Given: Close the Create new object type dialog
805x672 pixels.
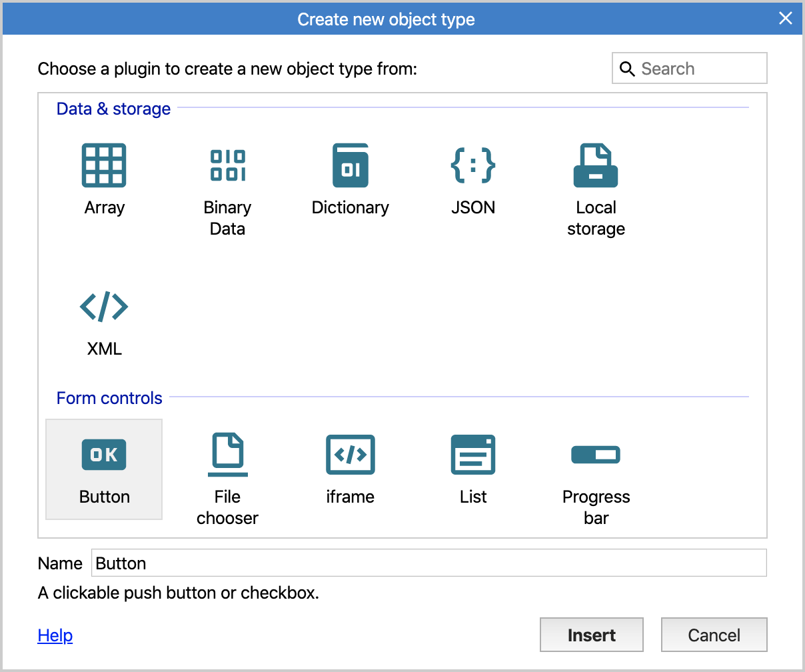Looking at the screenshot, I should [x=786, y=19].
